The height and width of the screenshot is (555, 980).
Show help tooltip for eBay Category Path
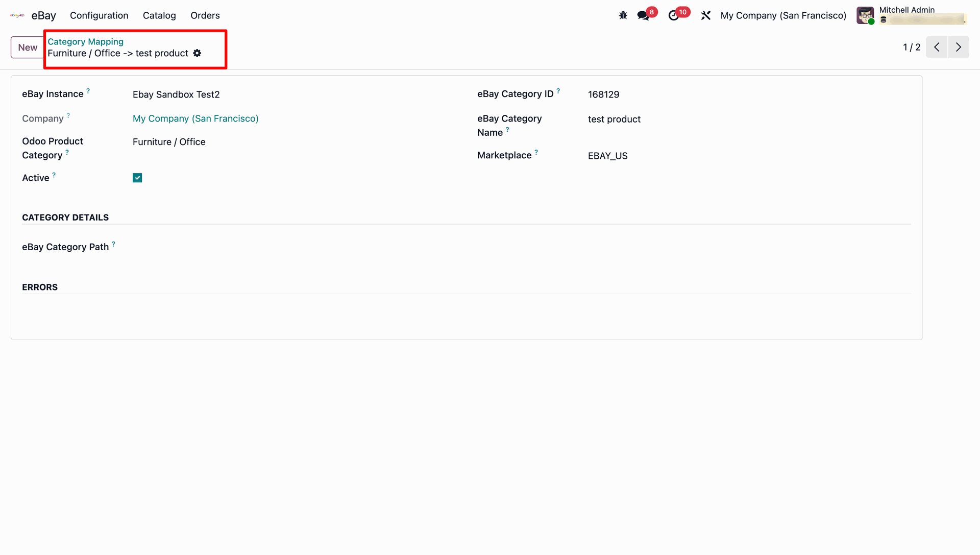pyautogui.click(x=113, y=244)
